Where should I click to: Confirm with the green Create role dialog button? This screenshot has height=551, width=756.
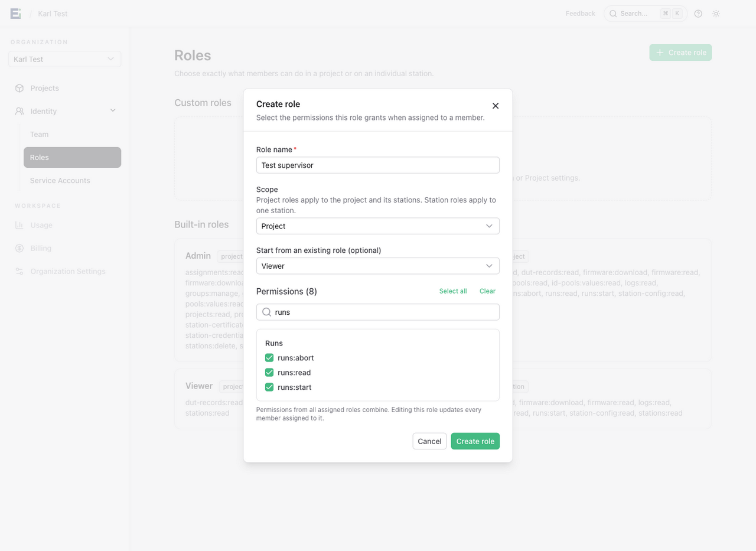pyautogui.click(x=475, y=441)
